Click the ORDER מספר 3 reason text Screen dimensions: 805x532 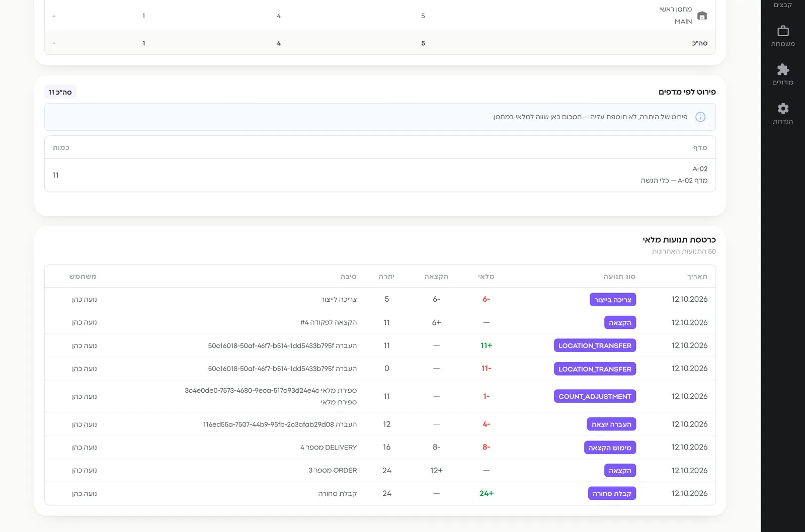pos(333,471)
